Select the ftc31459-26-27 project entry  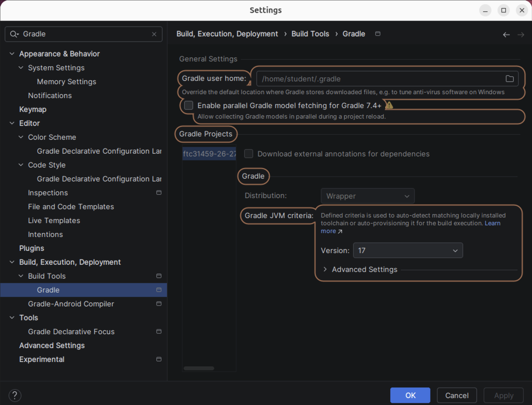tap(209, 154)
